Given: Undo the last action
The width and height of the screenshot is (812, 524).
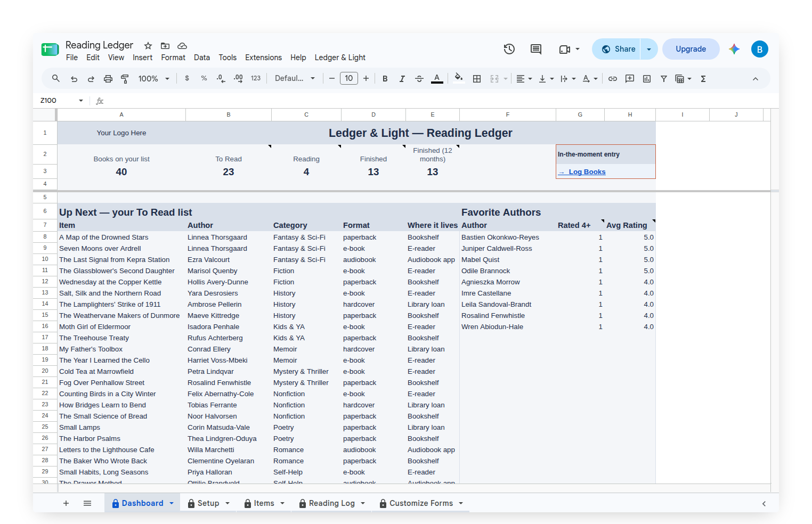Looking at the screenshot, I should tap(74, 79).
